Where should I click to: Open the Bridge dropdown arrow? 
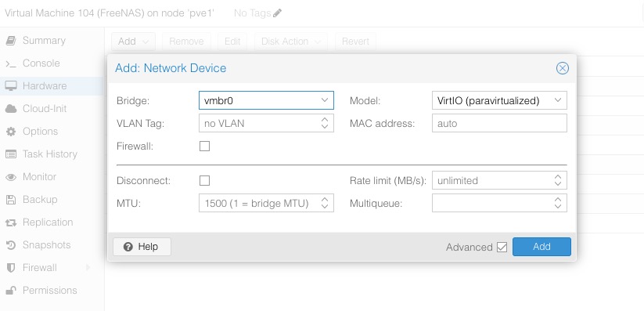click(325, 100)
